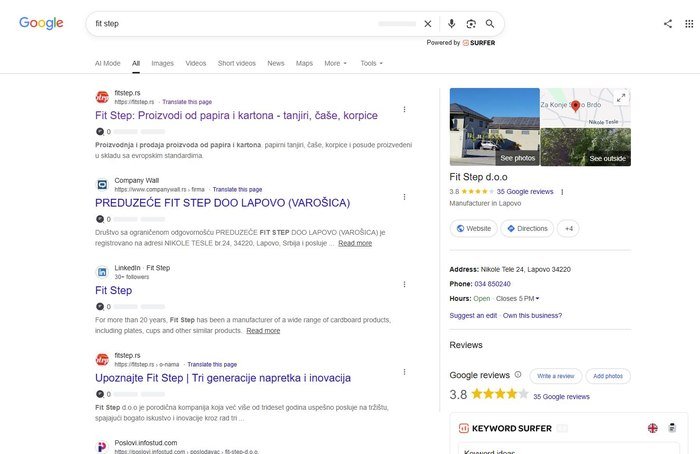Submit search with magnifier icon
The height and width of the screenshot is (454, 700).
click(490, 24)
